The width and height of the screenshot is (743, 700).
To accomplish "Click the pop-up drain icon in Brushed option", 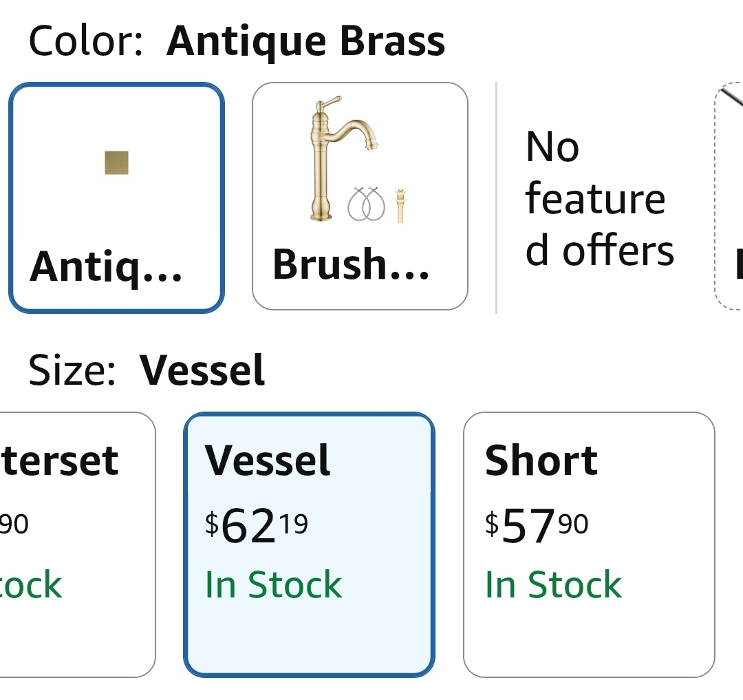I will [x=401, y=205].
